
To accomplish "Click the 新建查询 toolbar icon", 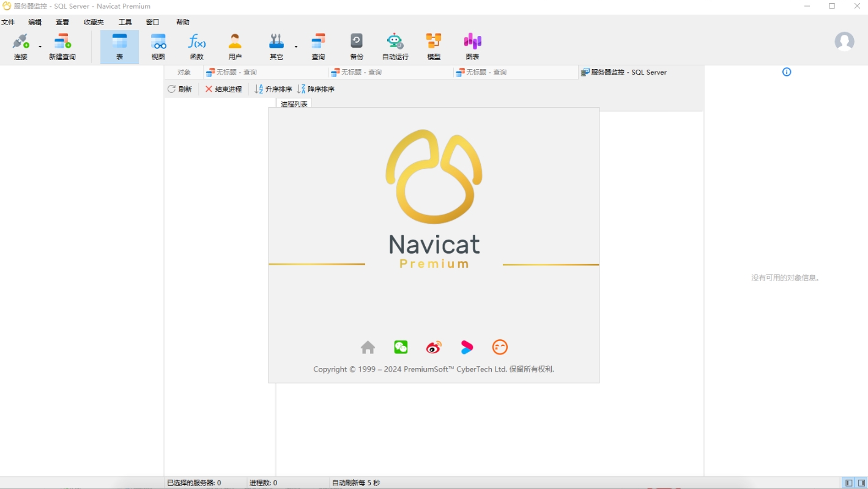I will click(x=62, y=42).
